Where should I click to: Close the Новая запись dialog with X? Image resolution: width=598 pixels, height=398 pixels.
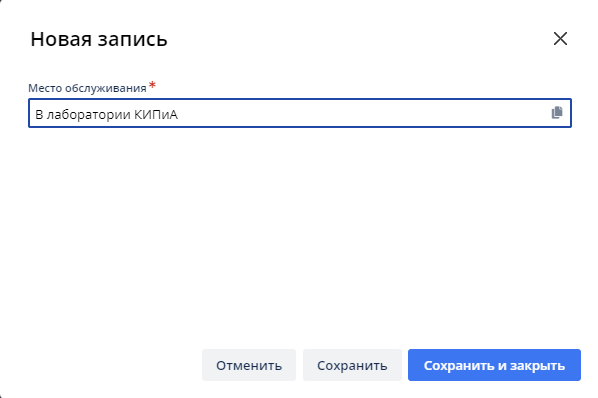[560, 39]
